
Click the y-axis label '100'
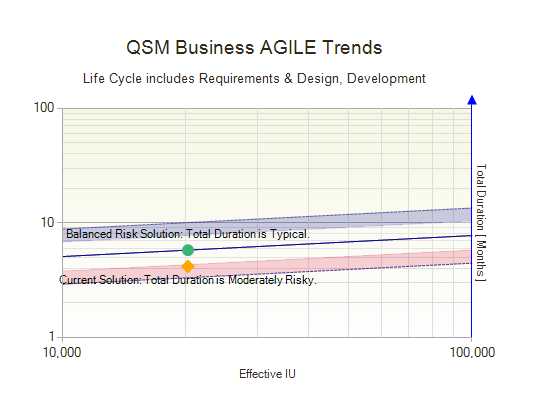(44, 108)
